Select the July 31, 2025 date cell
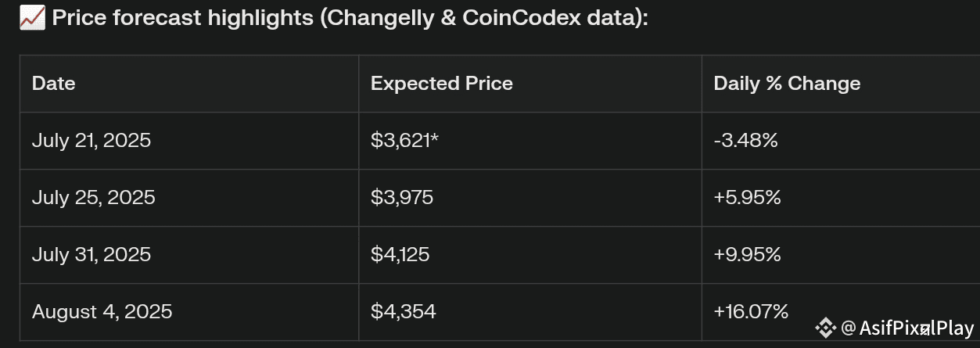The width and height of the screenshot is (980, 348). pyautogui.click(x=92, y=255)
